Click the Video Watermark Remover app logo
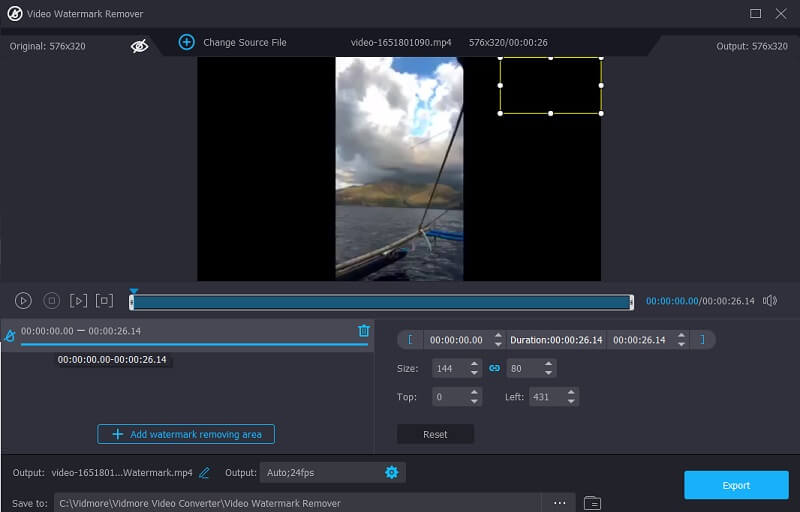Screen dimensions: 800x512 click(14, 13)
